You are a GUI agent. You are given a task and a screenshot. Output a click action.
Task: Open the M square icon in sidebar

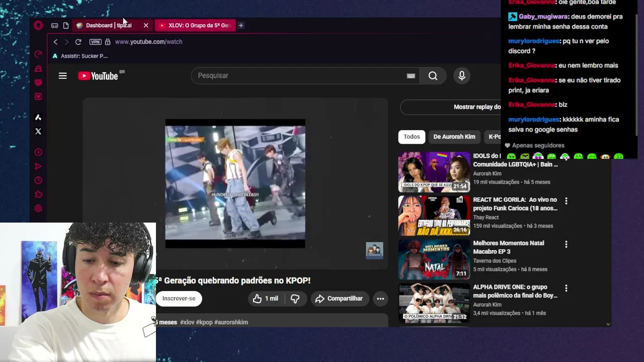(38, 97)
